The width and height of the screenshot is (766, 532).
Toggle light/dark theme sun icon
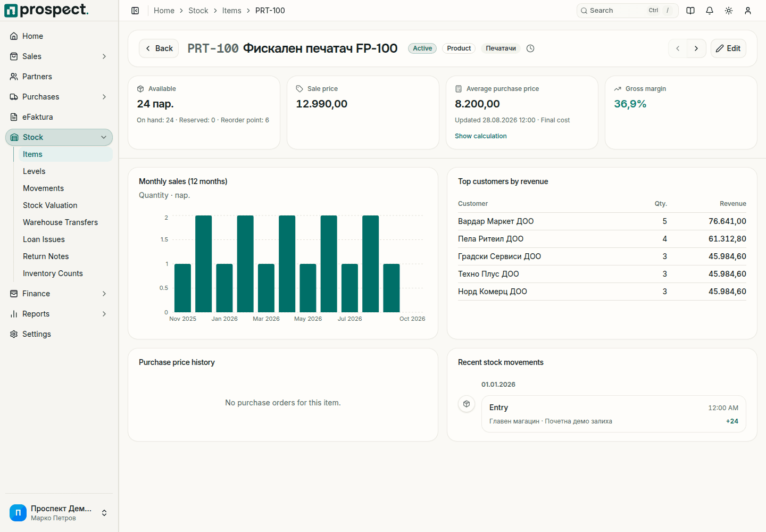729,11
